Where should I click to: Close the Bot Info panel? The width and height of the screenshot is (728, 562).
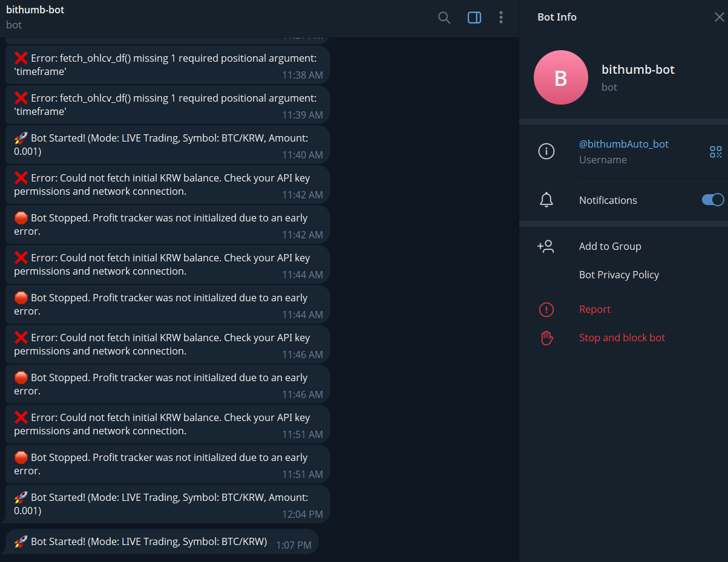(719, 18)
